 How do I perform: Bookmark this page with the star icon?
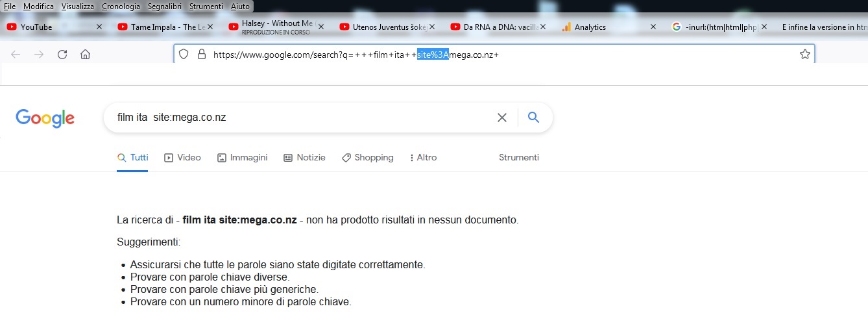coord(805,55)
